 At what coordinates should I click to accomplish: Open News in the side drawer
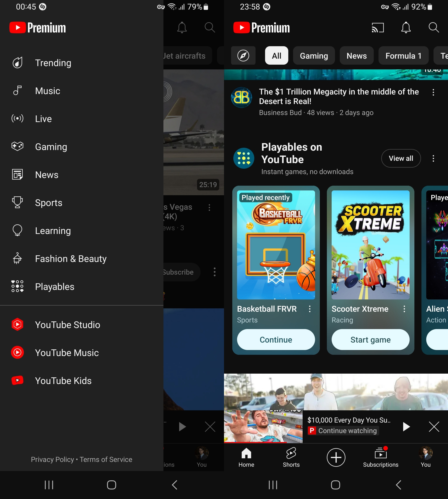[x=82, y=175]
